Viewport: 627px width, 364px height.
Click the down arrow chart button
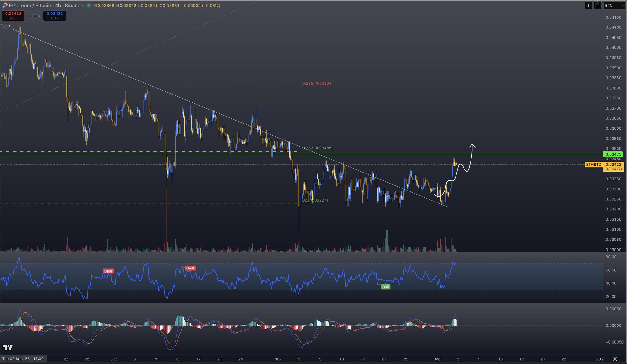click(x=588, y=6)
